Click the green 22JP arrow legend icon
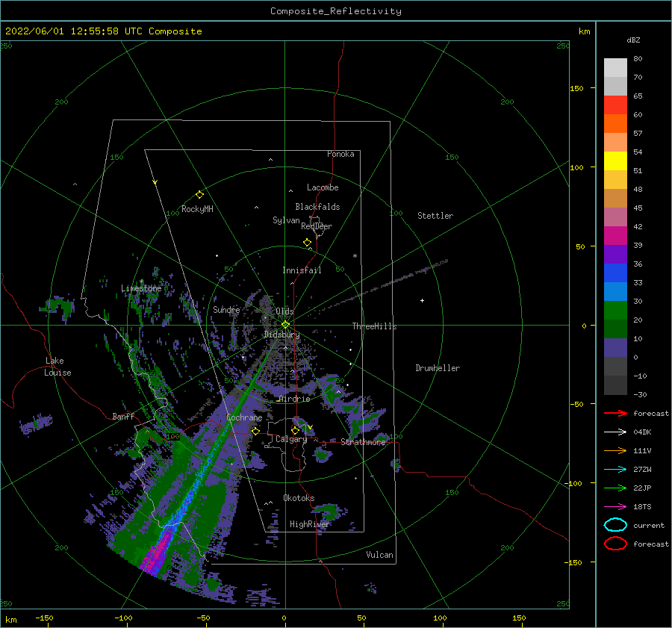Image resolution: width=672 pixels, height=628 pixels. 615,488
